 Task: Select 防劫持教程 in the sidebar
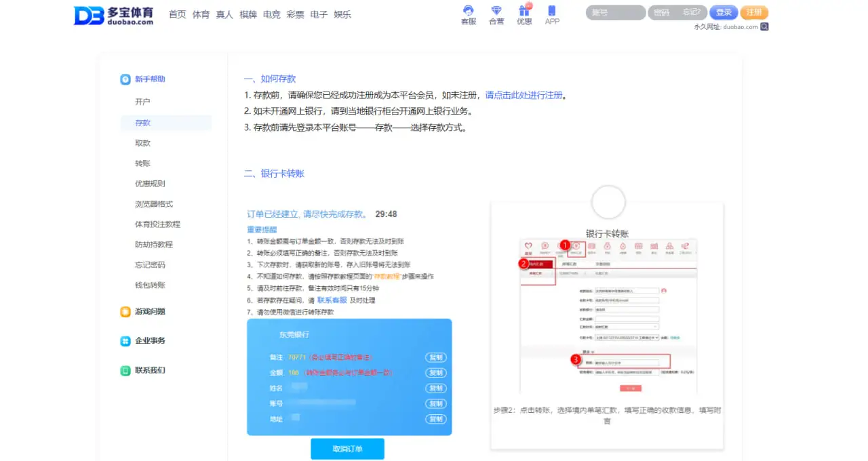154,245
